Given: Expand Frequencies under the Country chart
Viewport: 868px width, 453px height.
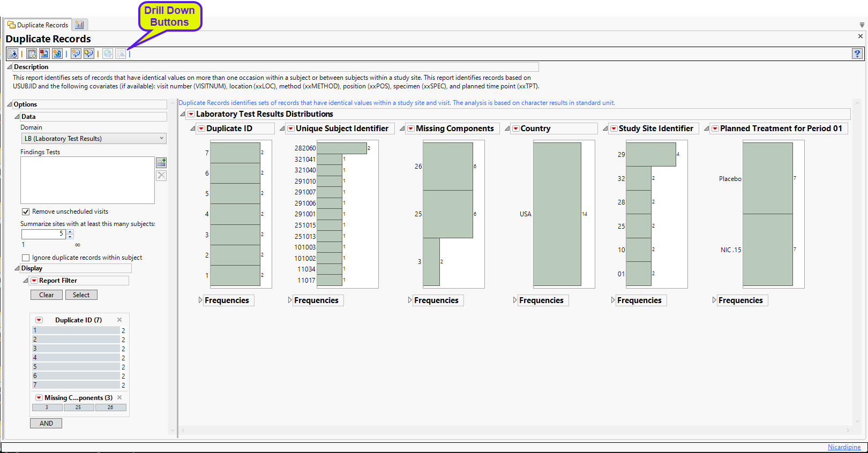Looking at the screenshot, I should pyautogui.click(x=515, y=300).
